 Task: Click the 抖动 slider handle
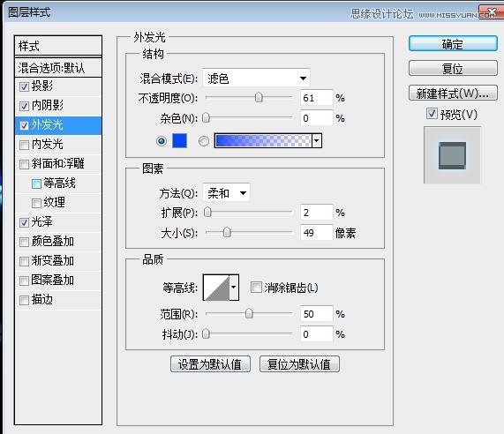[x=206, y=333]
